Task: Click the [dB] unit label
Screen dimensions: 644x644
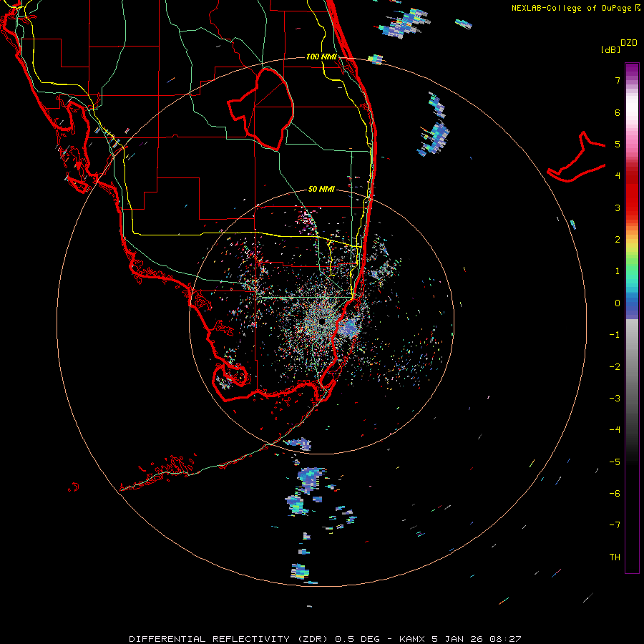Action: [610, 49]
